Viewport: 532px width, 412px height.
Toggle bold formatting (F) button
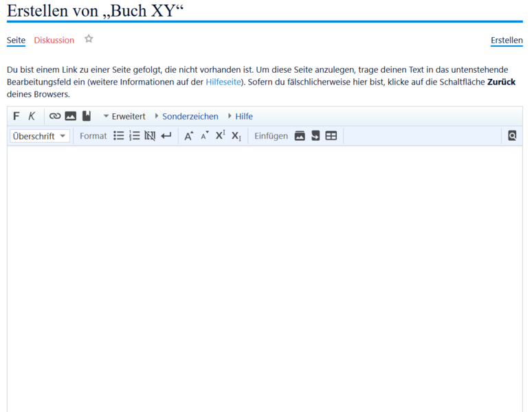point(16,116)
